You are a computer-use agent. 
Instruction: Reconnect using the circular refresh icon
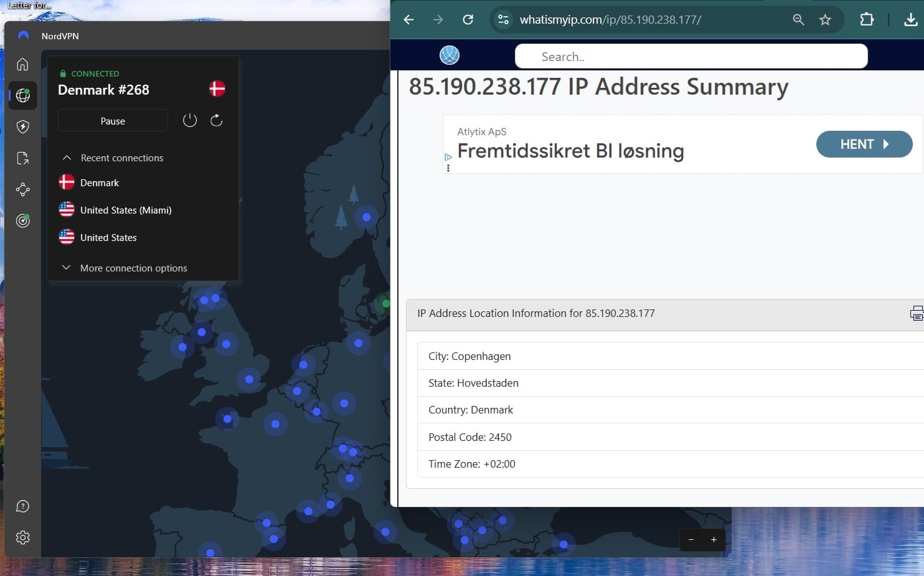(216, 120)
